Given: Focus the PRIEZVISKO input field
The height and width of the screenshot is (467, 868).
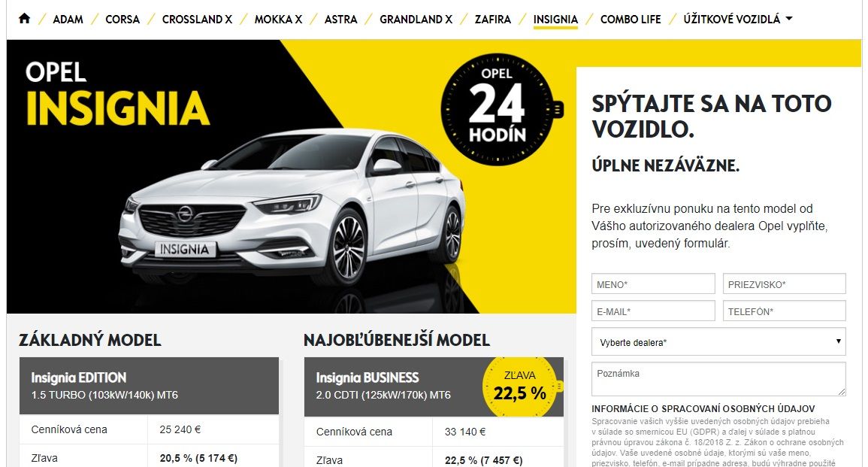Looking at the screenshot, I should pos(785,284).
